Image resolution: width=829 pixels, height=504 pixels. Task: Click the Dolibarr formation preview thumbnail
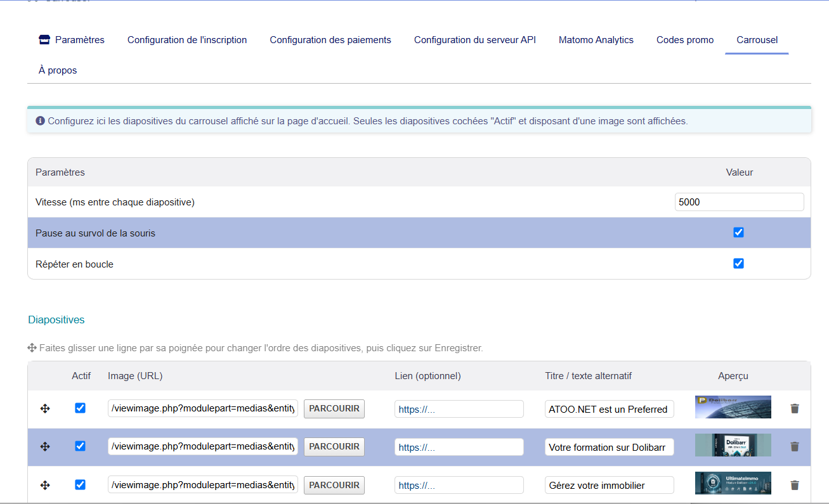pos(733,445)
